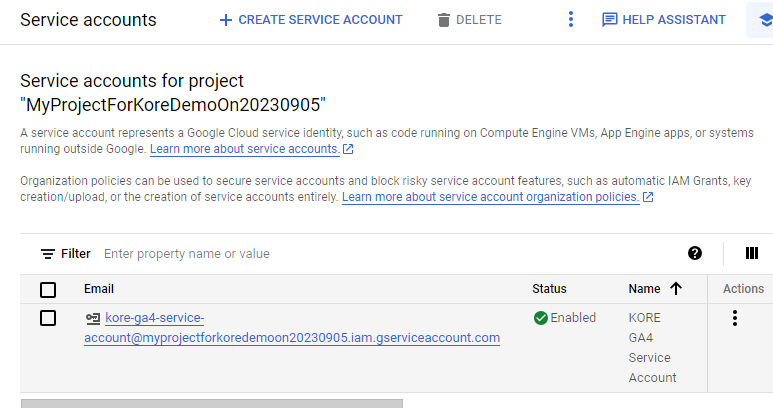Click the Help Assistant chat icon

(x=609, y=20)
